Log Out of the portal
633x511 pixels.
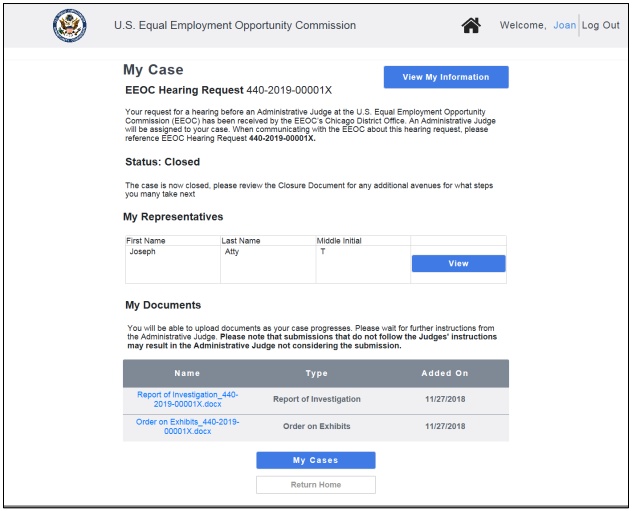tap(600, 25)
